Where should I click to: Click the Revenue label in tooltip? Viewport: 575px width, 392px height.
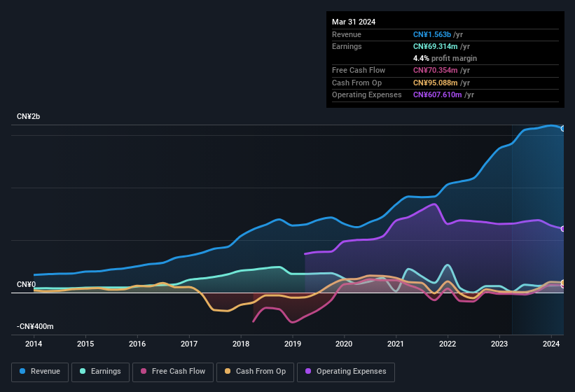click(347, 34)
